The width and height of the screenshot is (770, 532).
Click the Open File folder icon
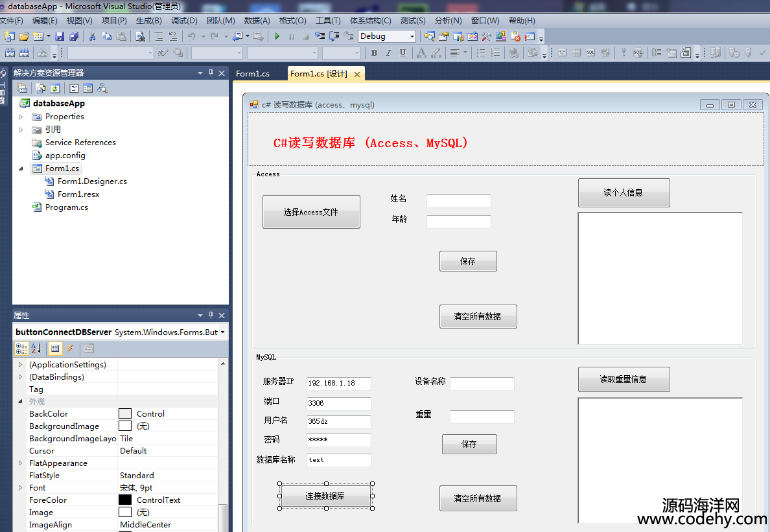coord(23,36)
